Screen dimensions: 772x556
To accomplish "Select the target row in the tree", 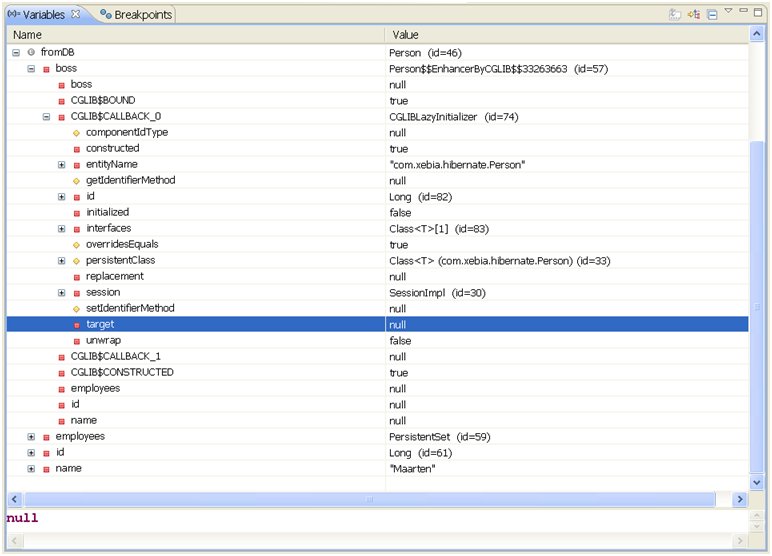I will click(x=378, y=325).
